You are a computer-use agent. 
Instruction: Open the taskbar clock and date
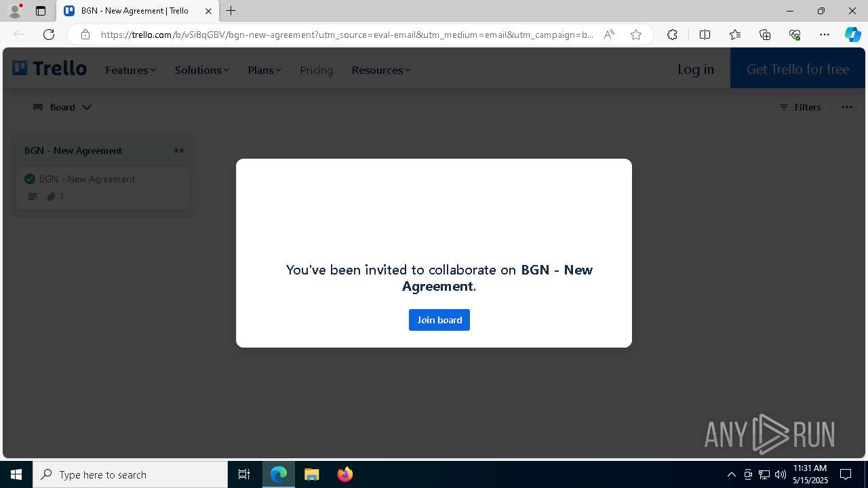click(x=810, y=474)
